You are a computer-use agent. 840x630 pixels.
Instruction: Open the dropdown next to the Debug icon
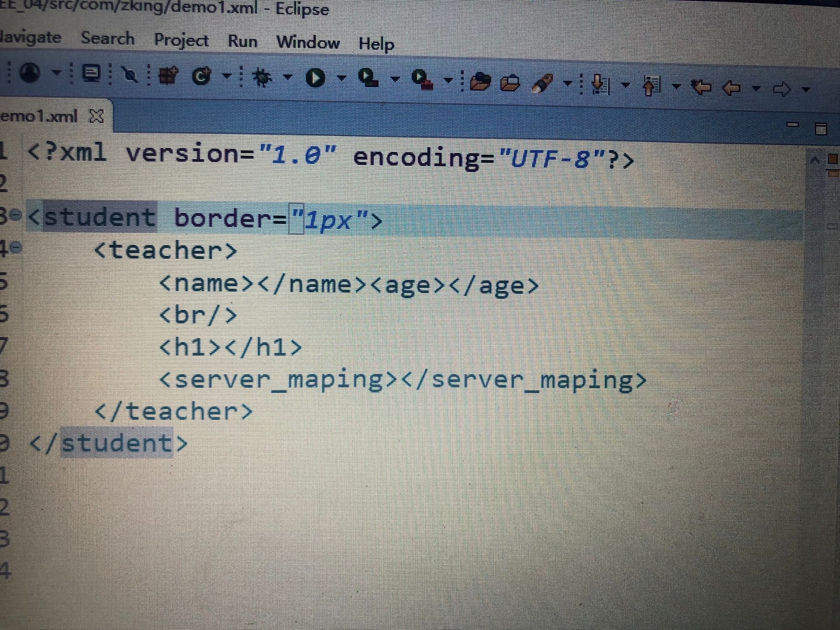click(287, 77)
